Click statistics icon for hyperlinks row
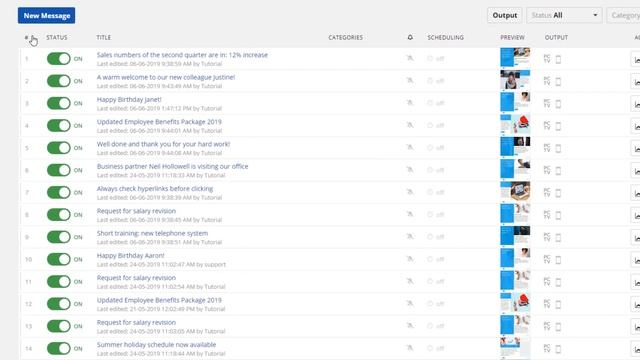The width and height of the screenshot is (640, 360). pyautogui.click(x=636, y=193)
